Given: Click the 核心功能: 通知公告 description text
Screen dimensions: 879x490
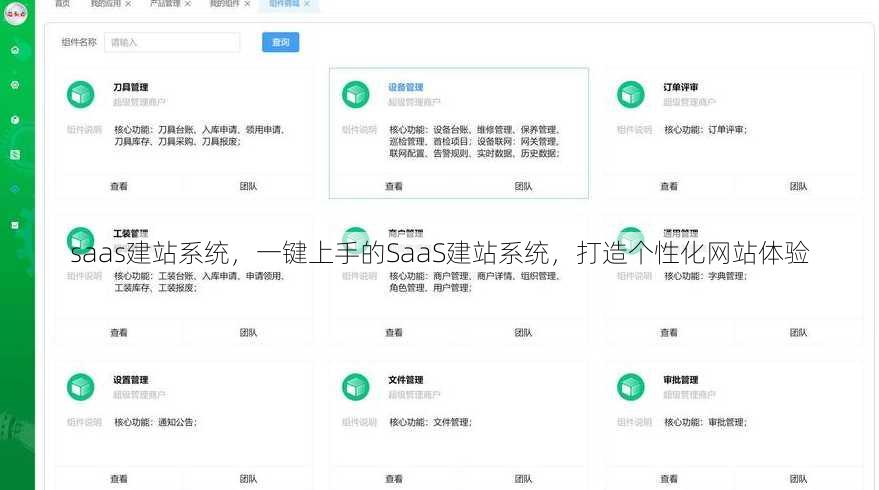Looking at the screenshot, I should pos(156,422).
